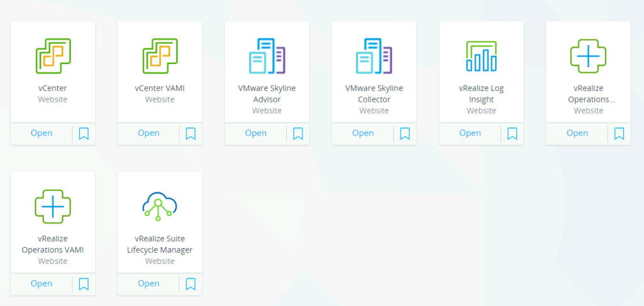Click 'Website' label under vCenter VAMI
This screenshot has width=644, height=306.
(x=160, y=100)
